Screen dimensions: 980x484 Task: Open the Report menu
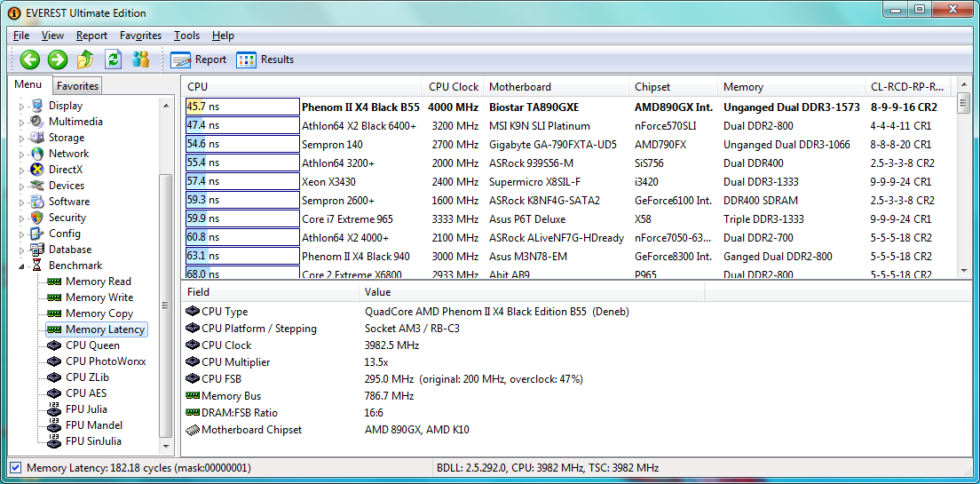pos(92,36)
